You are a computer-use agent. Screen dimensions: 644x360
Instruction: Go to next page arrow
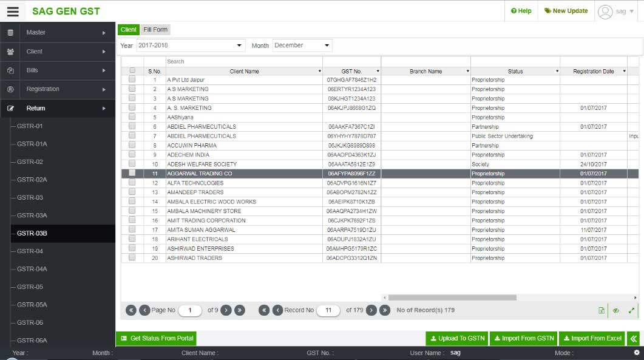tap(226, 310)
